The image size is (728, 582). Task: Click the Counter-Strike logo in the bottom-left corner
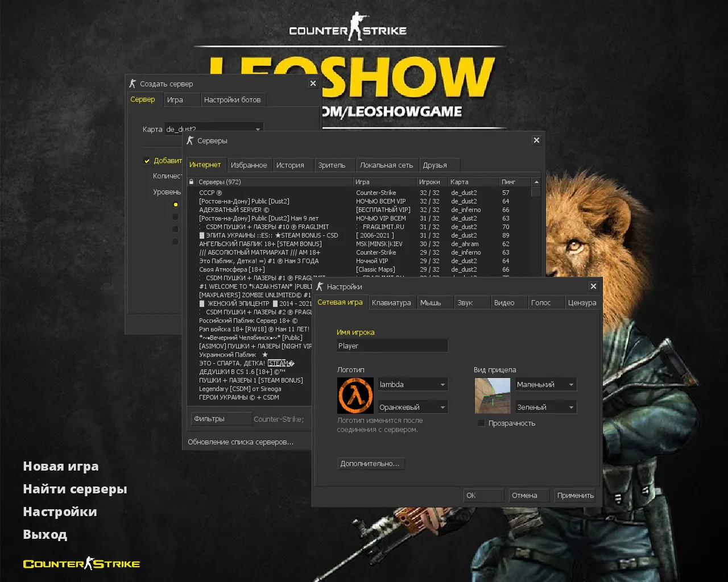coord(81,563)
